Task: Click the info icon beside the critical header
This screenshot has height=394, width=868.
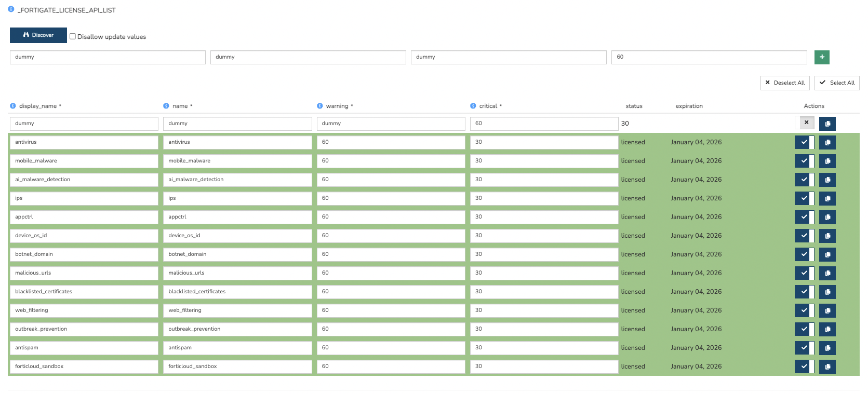Action: tap(473, 106)
